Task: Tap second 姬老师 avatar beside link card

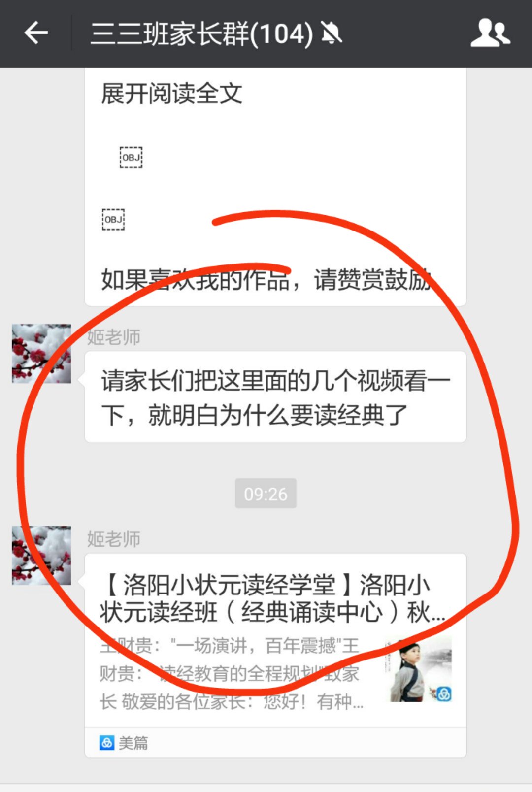Action: (41, 556)
